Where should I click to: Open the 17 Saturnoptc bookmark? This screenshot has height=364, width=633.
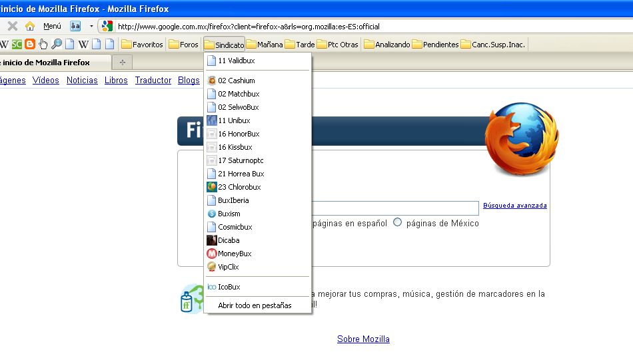[258, 160]
